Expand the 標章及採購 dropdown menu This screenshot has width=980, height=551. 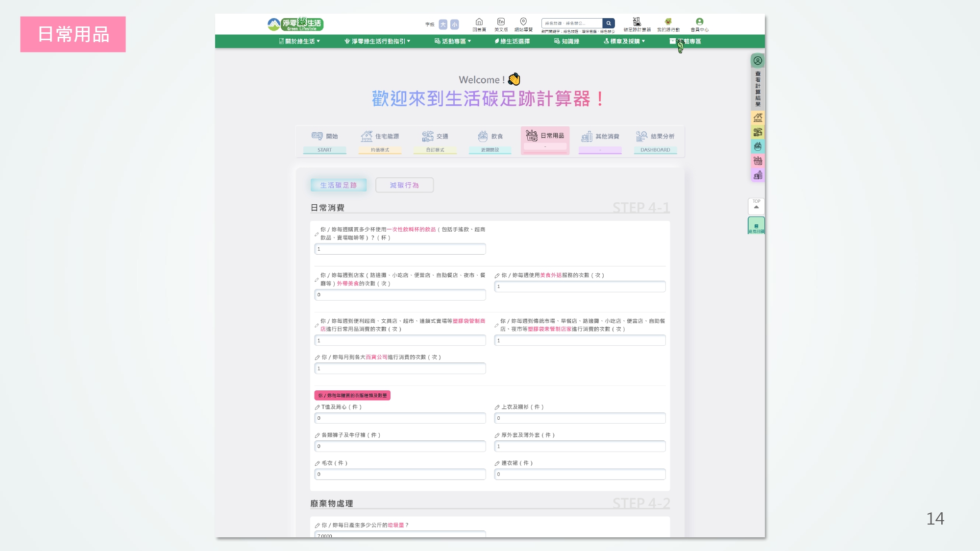pos(624,41)
